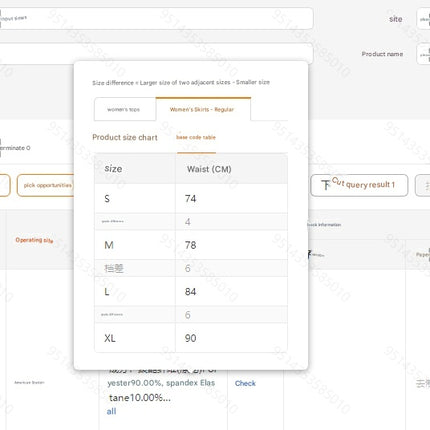Image resolution: width=430 pixels, height=430 pixels.
Task: Click the lines icon at right edge of row
Action: [x=422, y=384]
